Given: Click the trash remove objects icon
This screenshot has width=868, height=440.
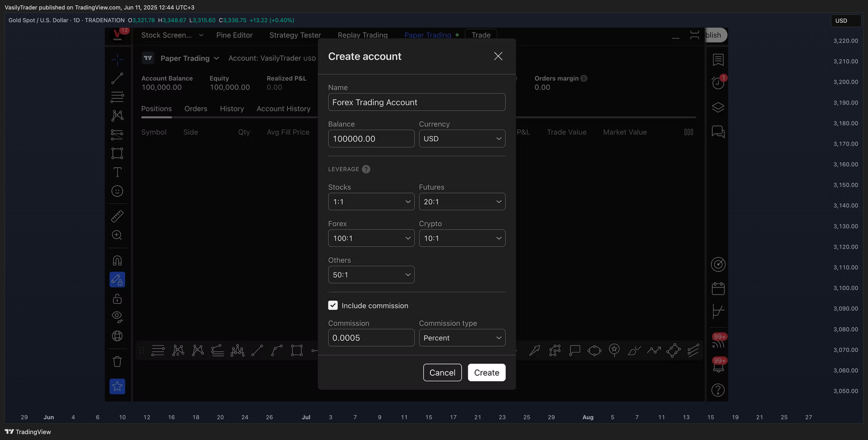Looking at the screenshot, I should click(117, 362).
